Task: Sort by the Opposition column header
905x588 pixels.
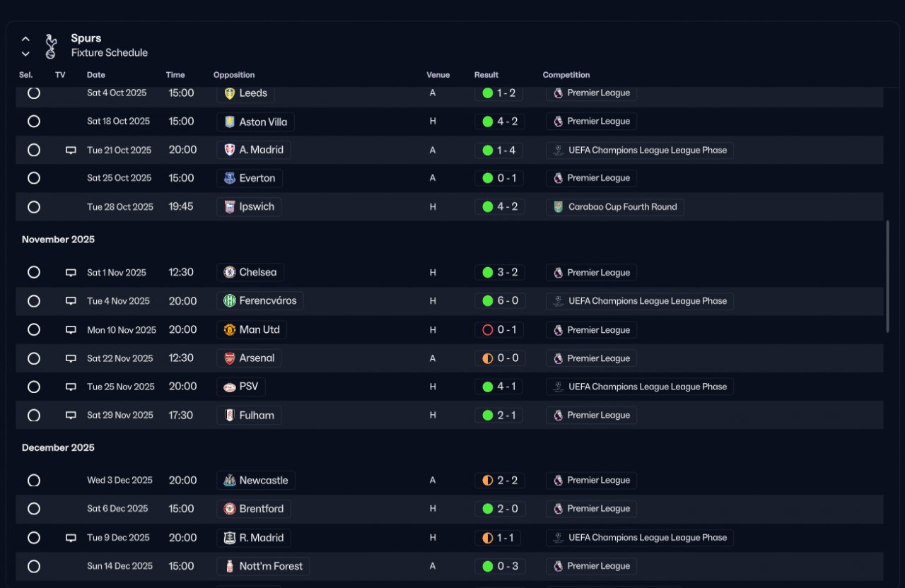Action: [x=234, y=75]
